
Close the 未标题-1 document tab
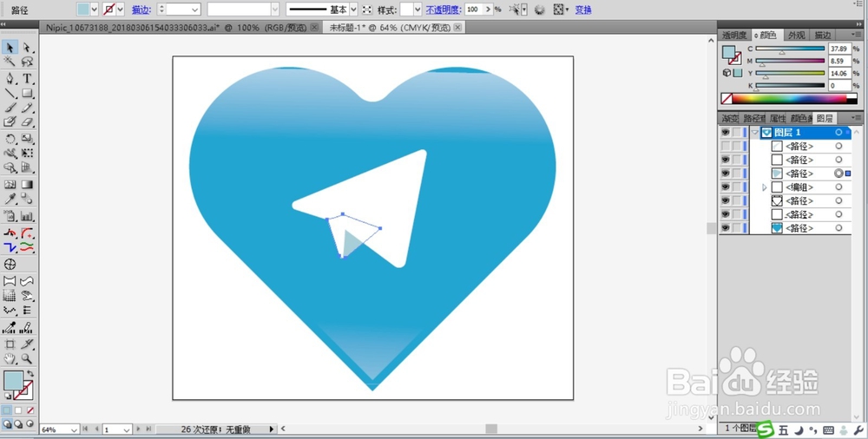[x=458, y=27]
